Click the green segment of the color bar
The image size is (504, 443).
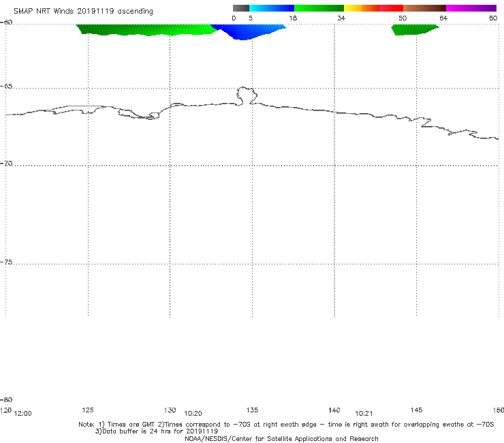point(319,8)
